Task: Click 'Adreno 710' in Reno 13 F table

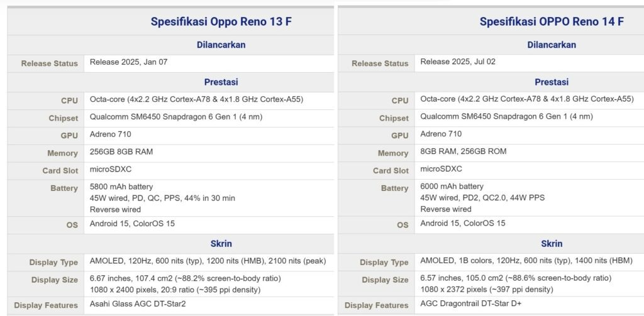Action: 111,134
